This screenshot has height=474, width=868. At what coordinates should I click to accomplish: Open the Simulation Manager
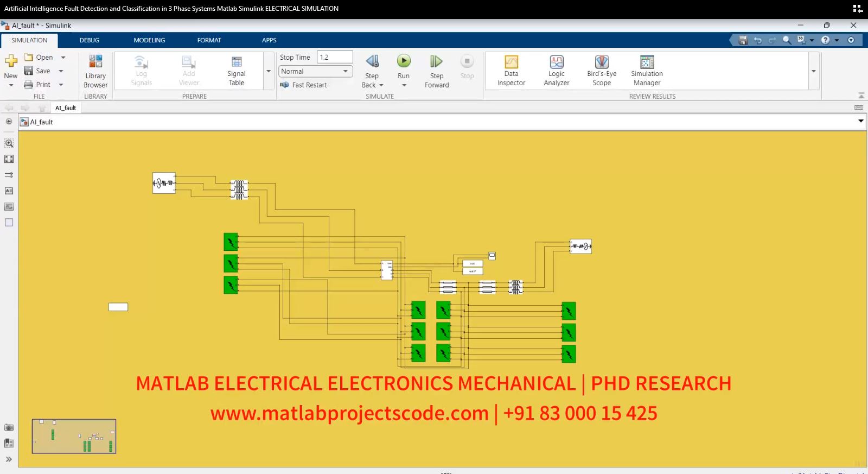(647, 71)
